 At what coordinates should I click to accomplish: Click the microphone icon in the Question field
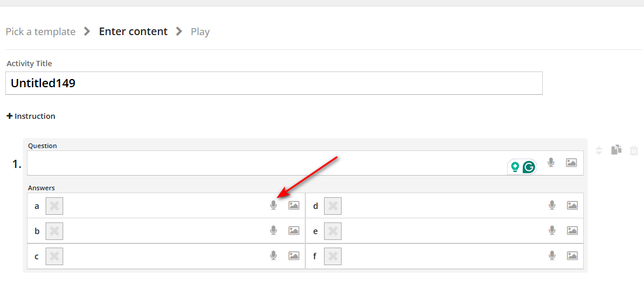pos(551,163)
